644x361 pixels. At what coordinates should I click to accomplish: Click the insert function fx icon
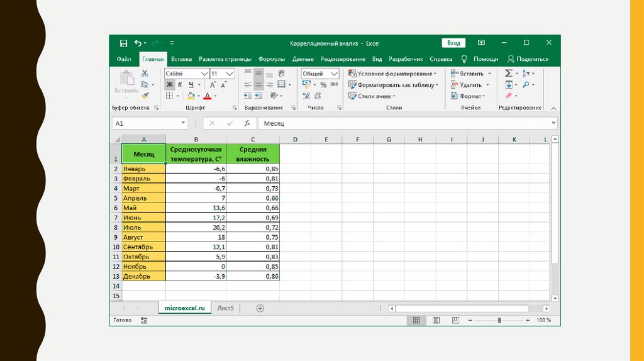tap(247, 124)
